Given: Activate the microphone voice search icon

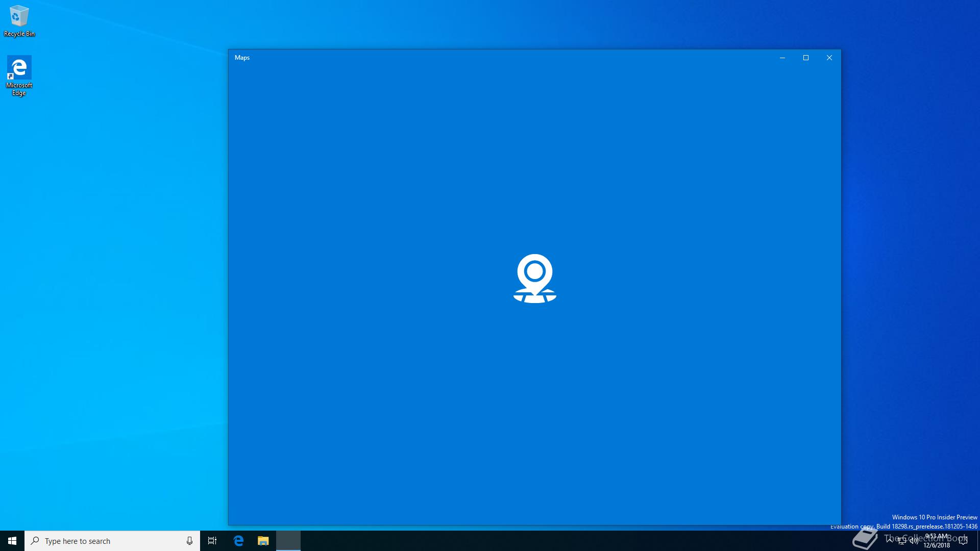Looking at the screenshot, I should tap(189, 541).
